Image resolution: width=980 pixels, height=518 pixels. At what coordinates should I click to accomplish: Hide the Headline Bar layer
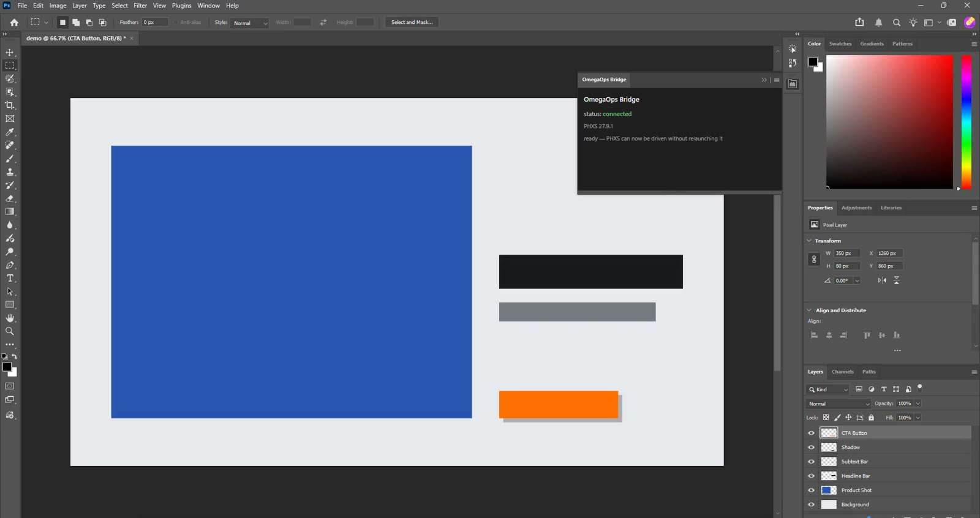(x=811, y=476)
